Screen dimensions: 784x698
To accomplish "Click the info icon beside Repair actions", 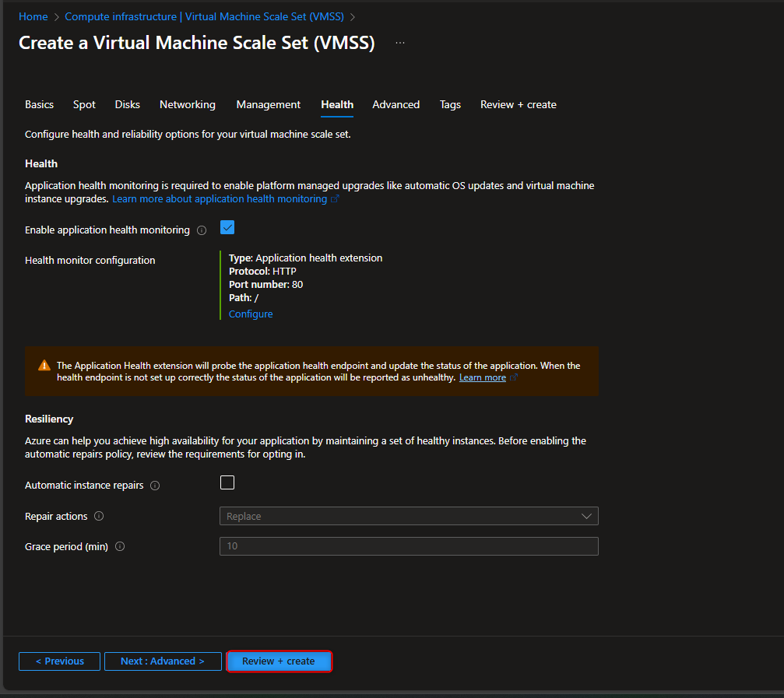I will 99,516.
